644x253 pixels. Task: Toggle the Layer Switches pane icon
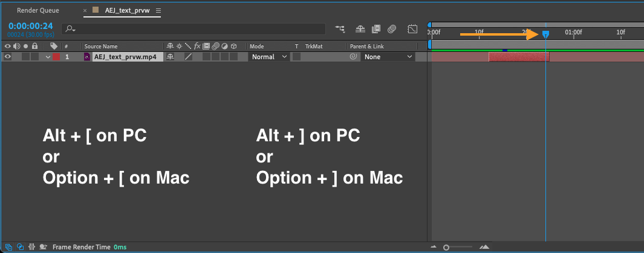8,247
